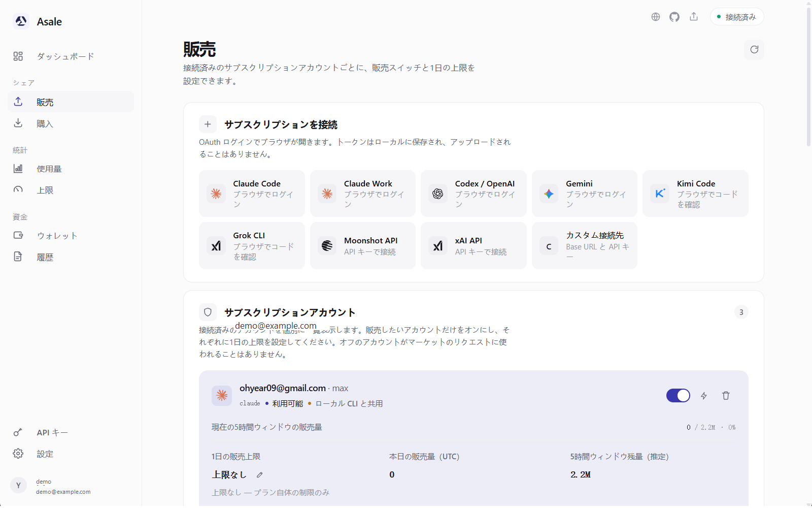Screen dimensions: 812x508
Task: Click demo@example.com in the sidebar footer
Action: 63,492
